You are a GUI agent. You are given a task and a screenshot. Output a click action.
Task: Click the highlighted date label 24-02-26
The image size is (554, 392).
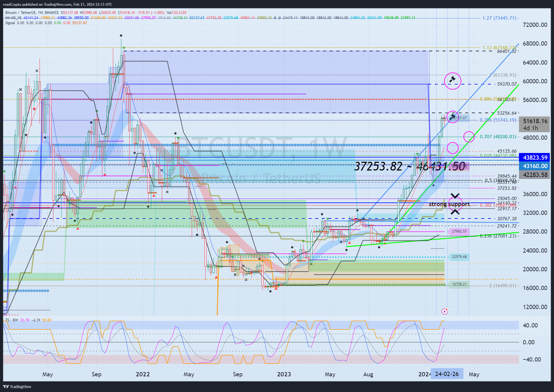[x=447, y=374]
